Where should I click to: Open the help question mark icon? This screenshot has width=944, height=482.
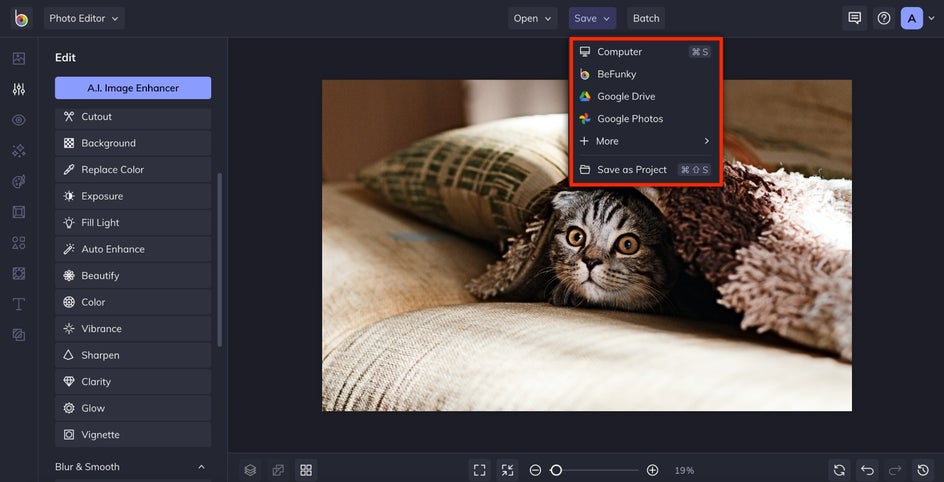[x=884, y=18]
